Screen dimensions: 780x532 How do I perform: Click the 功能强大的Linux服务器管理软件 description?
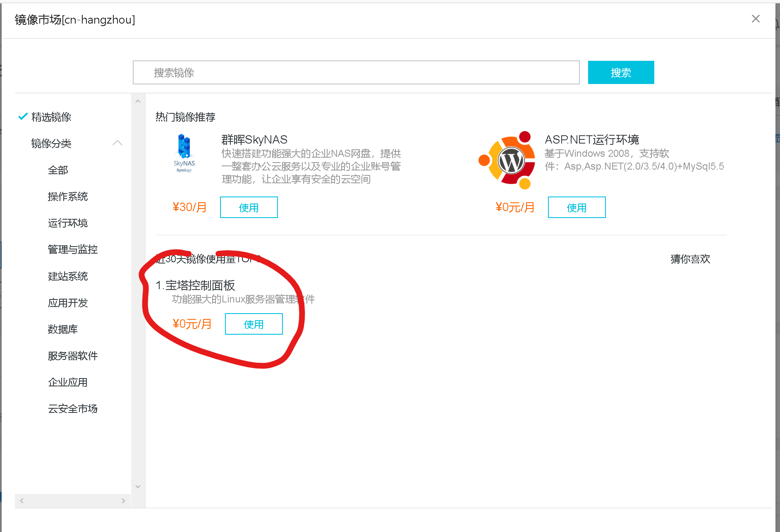[243, 299]
